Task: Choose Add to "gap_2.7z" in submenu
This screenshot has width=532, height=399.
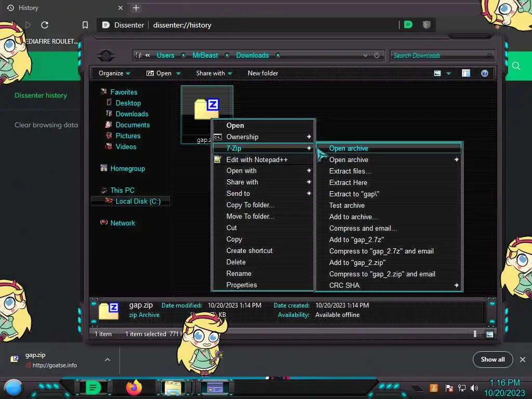Action: [x=389, y=240]
